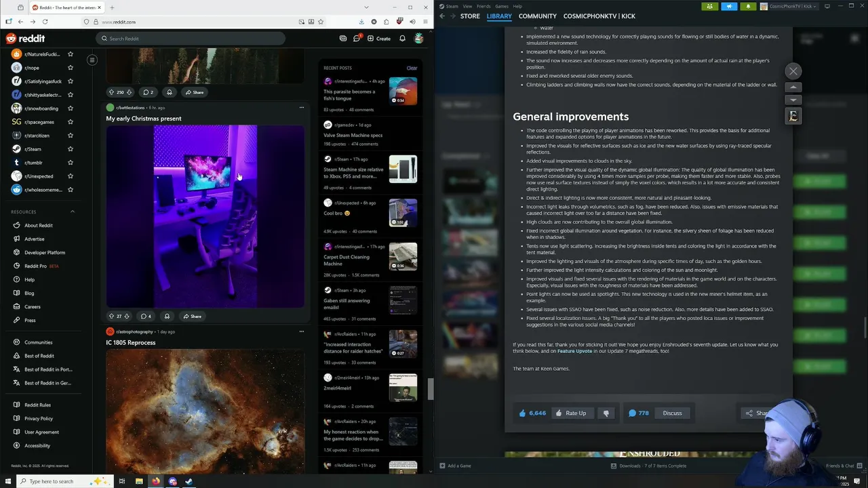Switch to Steam STORE tab

[x=470, y=16]
